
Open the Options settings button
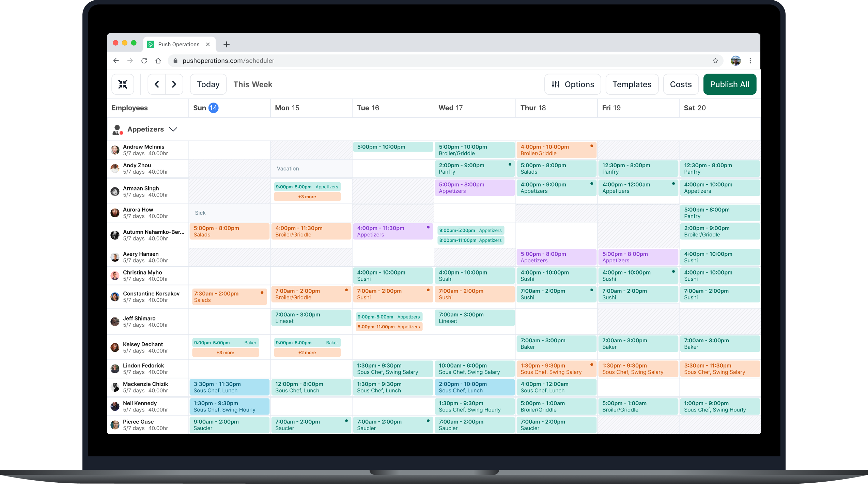(573, 84)
